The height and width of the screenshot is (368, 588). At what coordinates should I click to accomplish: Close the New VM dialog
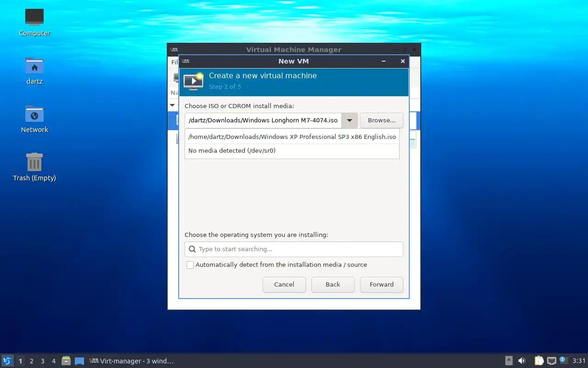pyautogui.click(x=403, y=61)
